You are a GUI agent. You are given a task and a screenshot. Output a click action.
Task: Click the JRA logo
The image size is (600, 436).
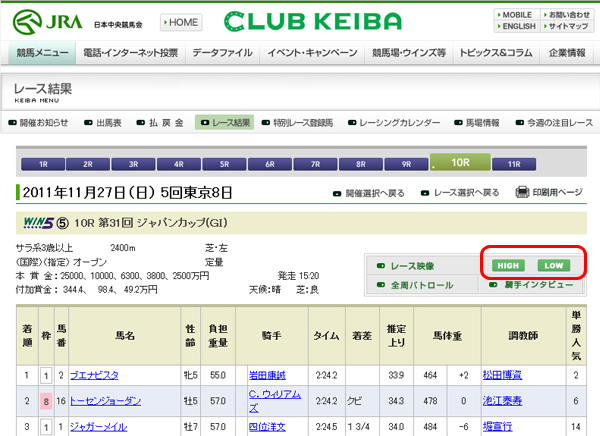[x=47, y=22]
